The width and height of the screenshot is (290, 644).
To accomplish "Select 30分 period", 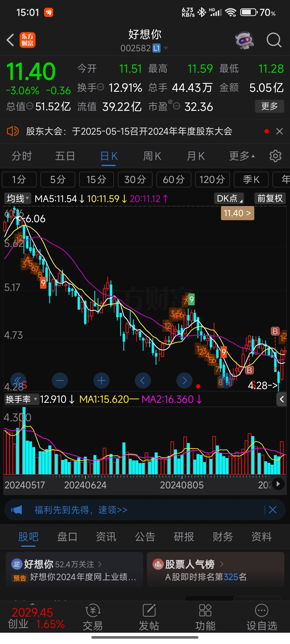I will pyautogui.click(x=135, y=179).
